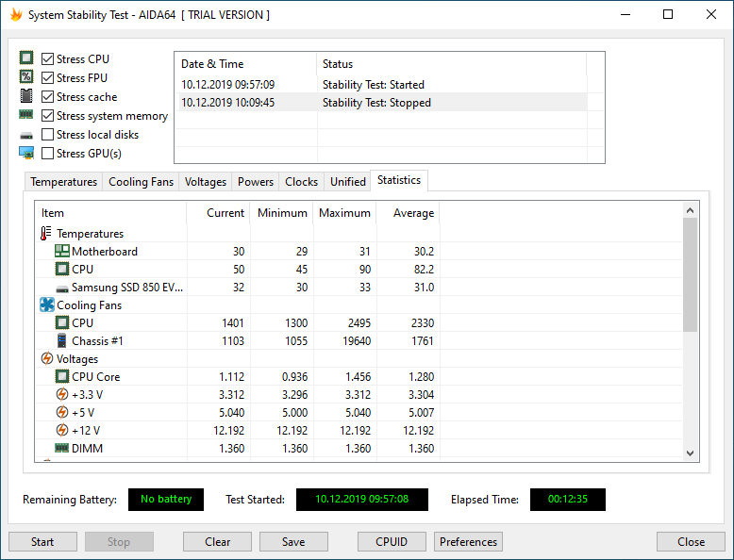
Task: Click the CPU icon under Cooling Fans
Action: point(61,322)
